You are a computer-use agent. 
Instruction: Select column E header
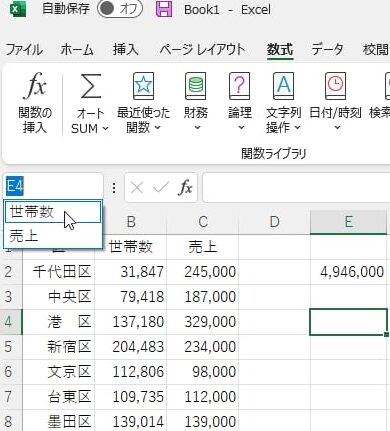pos(348,222)
